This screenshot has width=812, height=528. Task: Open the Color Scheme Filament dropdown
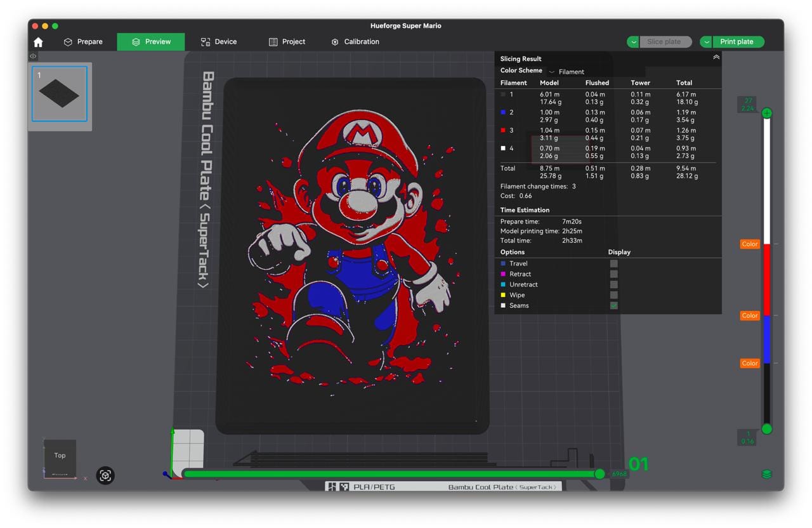596,72
